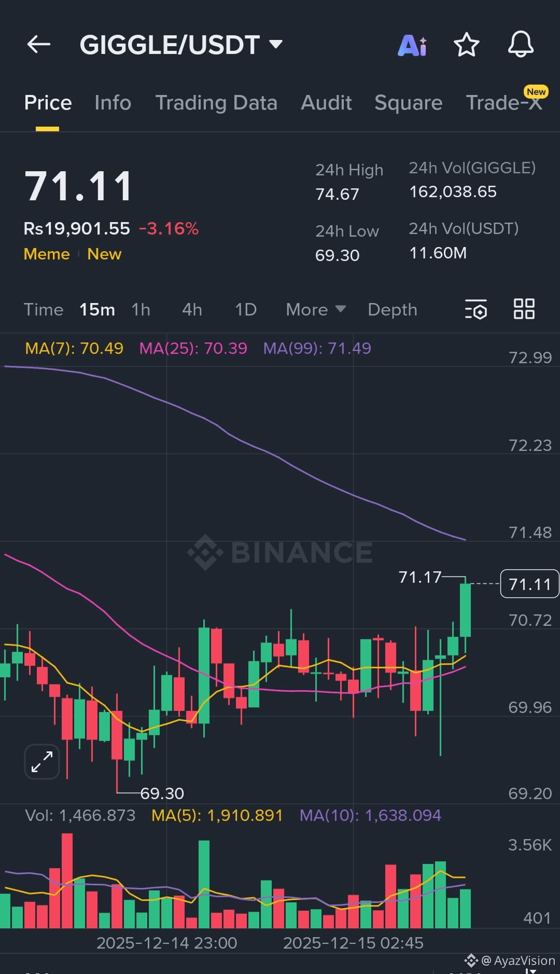
Task: Open the Depth chart view
Action: (393, 310)
